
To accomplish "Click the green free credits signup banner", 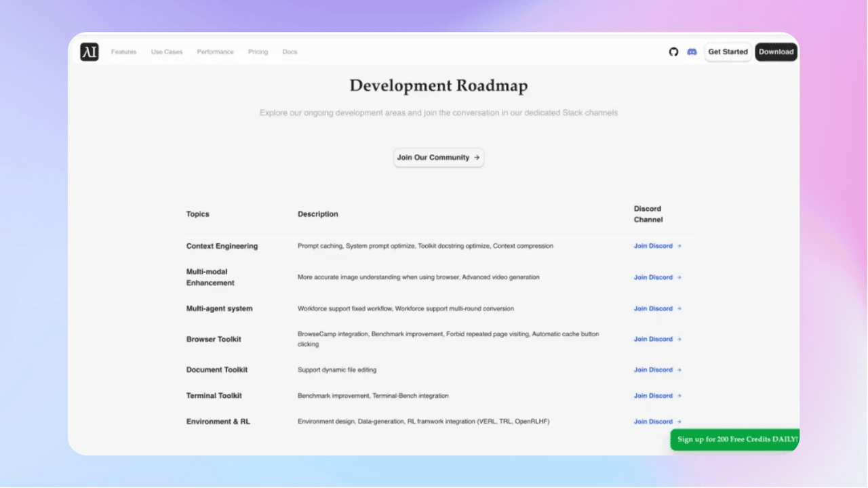I will pos(737,439).
